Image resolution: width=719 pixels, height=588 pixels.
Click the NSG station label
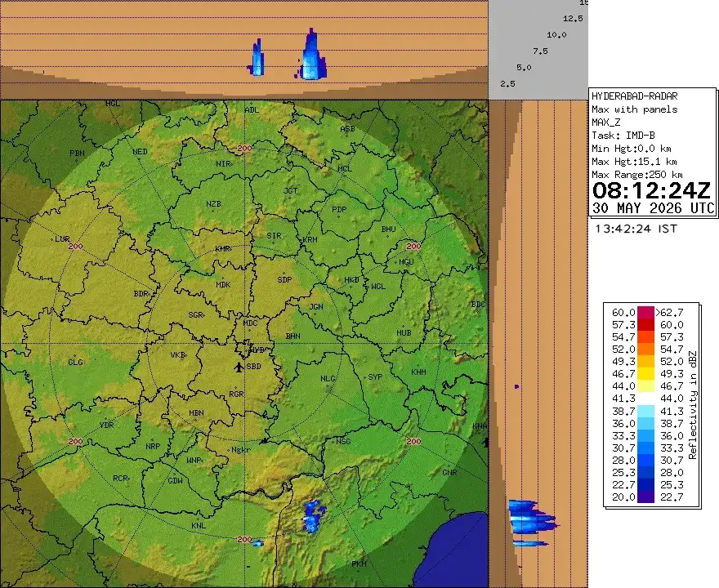pyautogui.click(x=343, y=441)
